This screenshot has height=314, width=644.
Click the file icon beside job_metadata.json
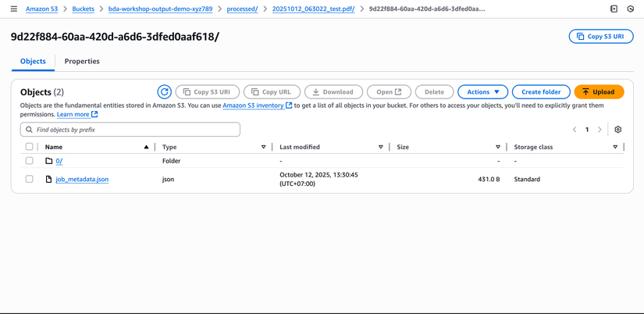(49, 179)
